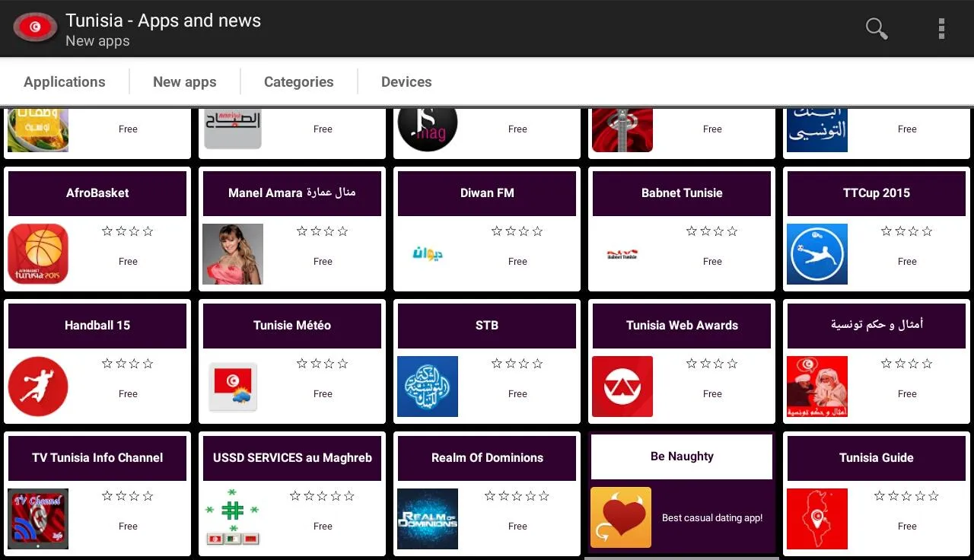Viewport: 974px width, 560px height.
Task: Open the Diwan FM title header
Action: coord(487,193)
